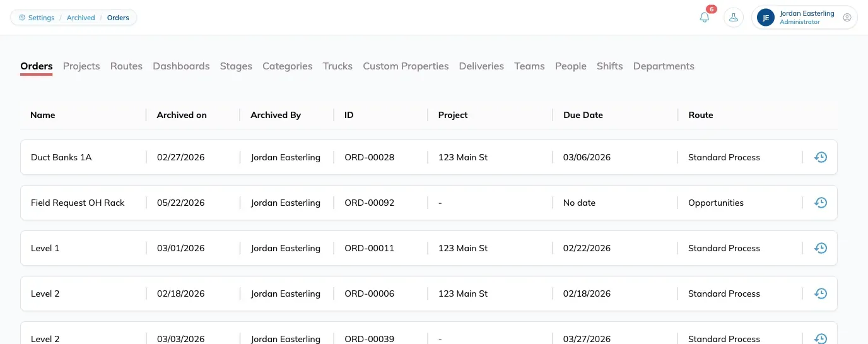Click the 03/27/2026 due date
This screenshot has width=868, height=344.
[x=587, y=339]
